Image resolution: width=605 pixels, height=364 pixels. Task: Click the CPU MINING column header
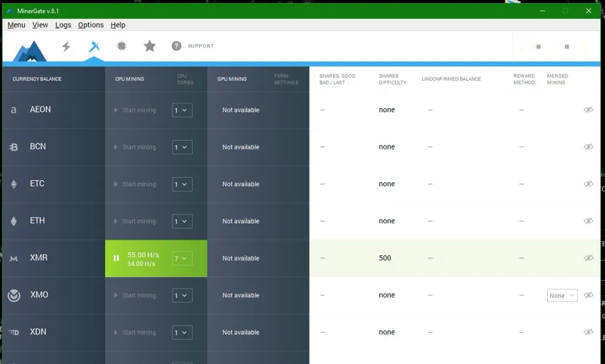[129, 79]
